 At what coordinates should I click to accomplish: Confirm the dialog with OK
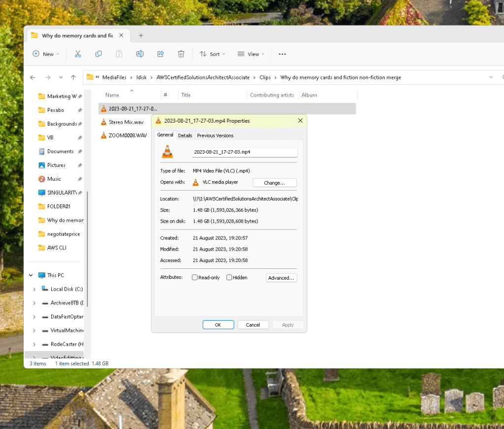pyautogui.click(x=218, y=325)
